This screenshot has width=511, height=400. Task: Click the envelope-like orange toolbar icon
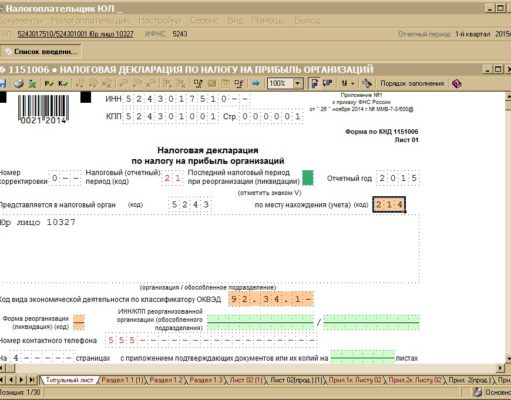click(212, 83)
